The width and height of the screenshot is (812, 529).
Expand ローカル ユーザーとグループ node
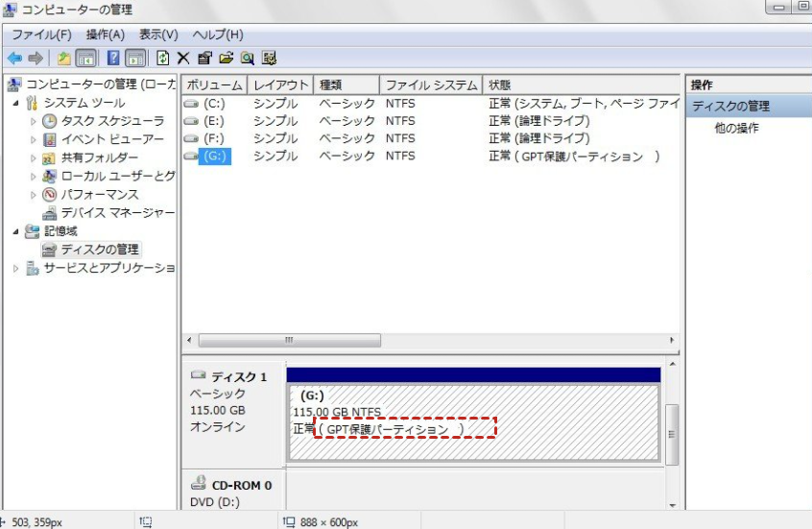(34, 176)
